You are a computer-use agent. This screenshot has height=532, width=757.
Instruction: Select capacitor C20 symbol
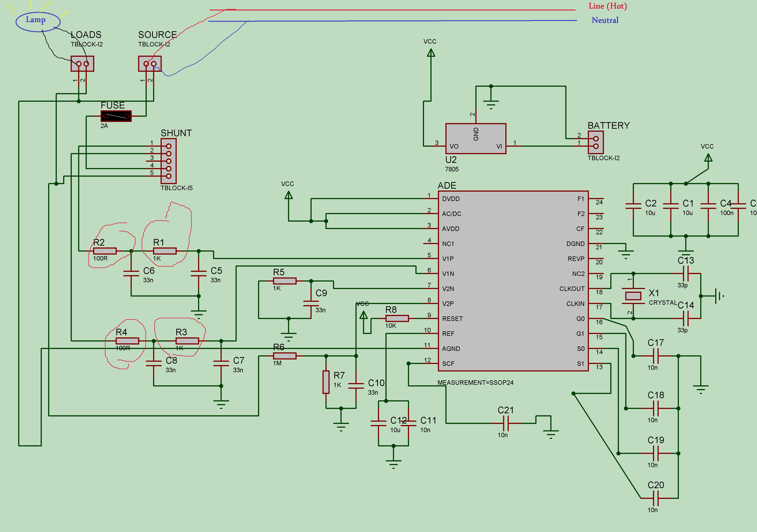pos(656,498)
